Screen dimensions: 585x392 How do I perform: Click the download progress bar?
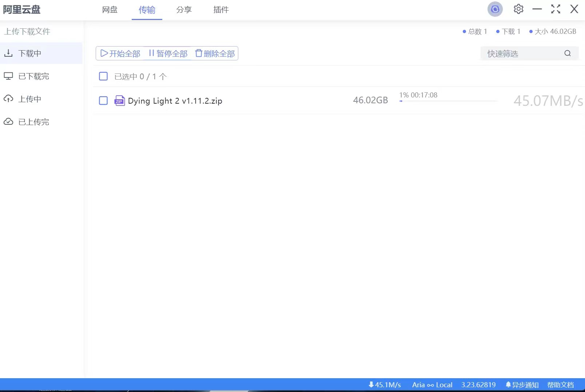pos(449,101)
